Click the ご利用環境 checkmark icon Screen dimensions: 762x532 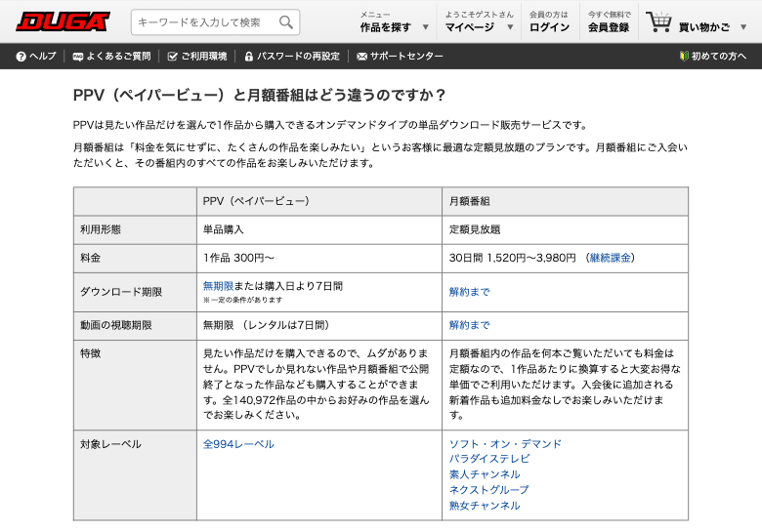click(172, 57)
